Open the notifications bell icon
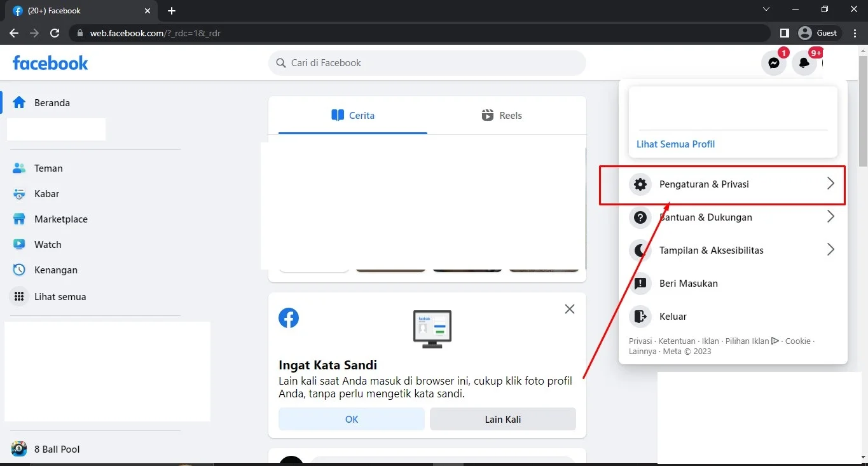This screenshot has height=466, width=868. 804,63
